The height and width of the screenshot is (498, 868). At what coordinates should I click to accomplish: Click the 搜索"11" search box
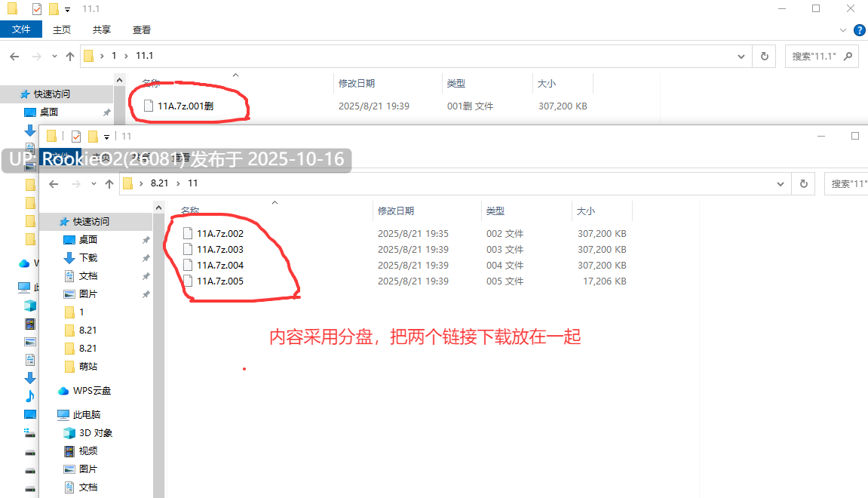click(846, 183)
